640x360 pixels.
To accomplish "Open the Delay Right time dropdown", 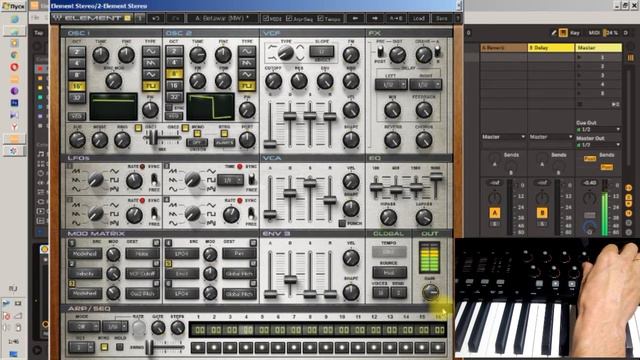I will [425, 84].
